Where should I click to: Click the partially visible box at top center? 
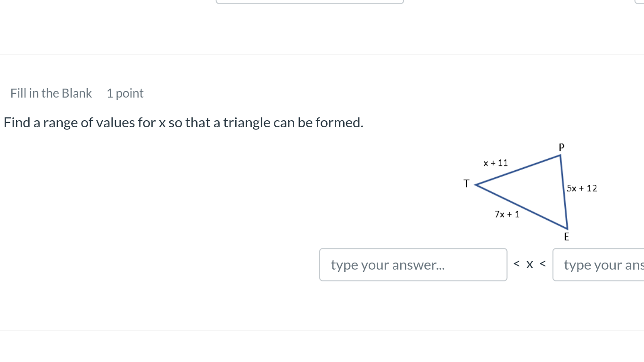tap(310, 2)
